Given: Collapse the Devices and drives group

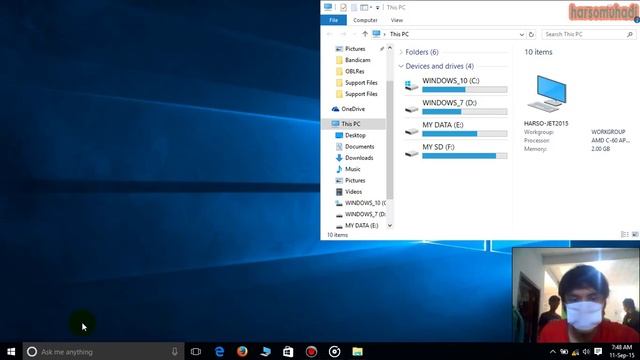Looking at the screenshot, I should coord(401,66).
